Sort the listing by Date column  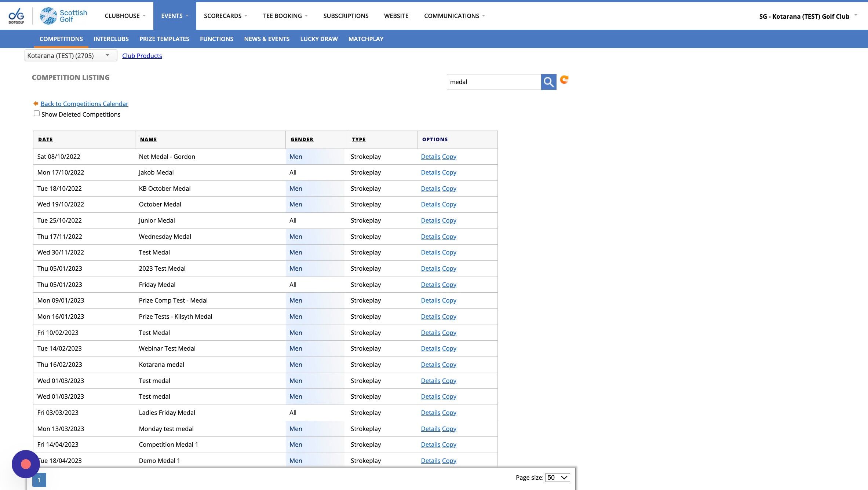(45, 139)
